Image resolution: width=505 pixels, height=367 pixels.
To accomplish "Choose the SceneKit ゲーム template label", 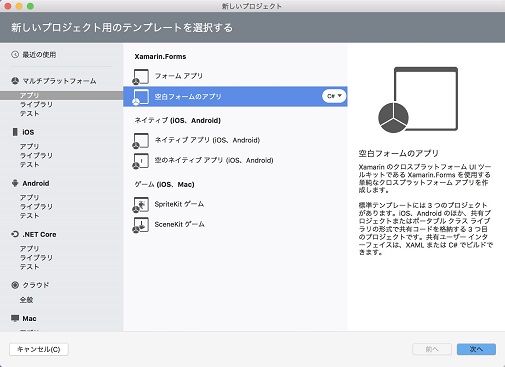I will coord(179,224).
